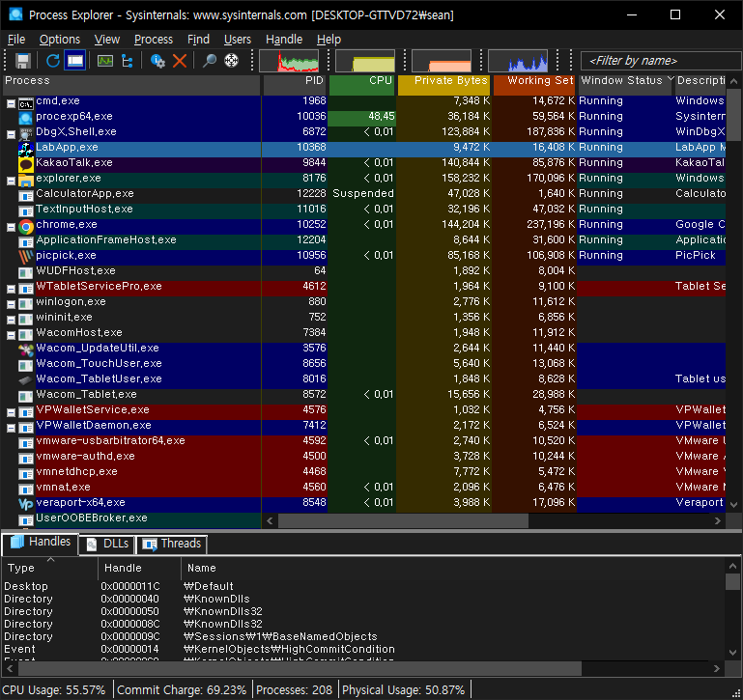Switch to the DLLs tab
This screenshot has width=743, height=700.
tap(106, 544)
